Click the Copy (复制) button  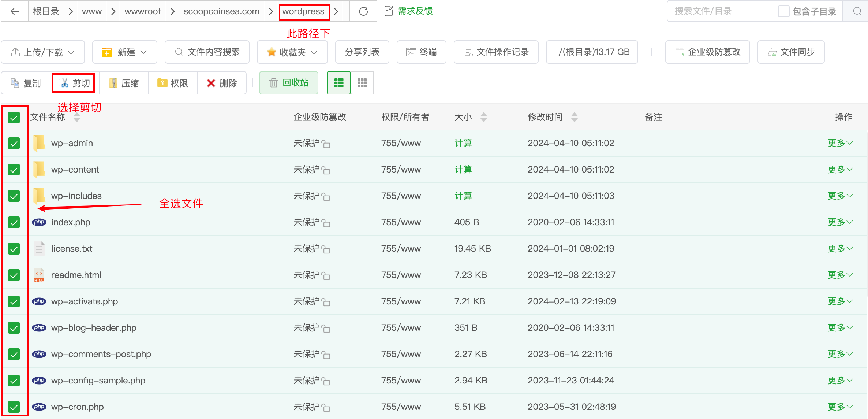(x=26, y=83)
